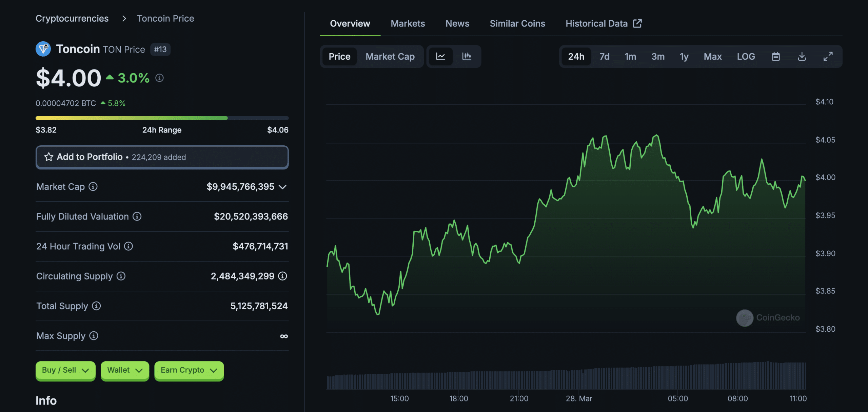Screen dimensions: 868x412
Task: Switch to line chart view icon
Action: tap(440, 56)
